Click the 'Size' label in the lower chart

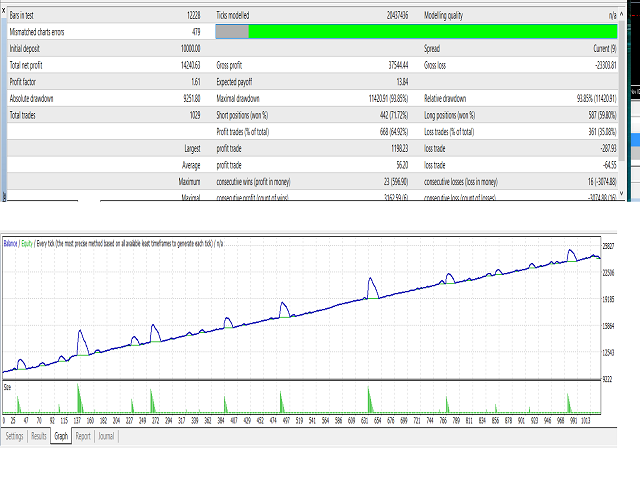[x=7, y=387]
